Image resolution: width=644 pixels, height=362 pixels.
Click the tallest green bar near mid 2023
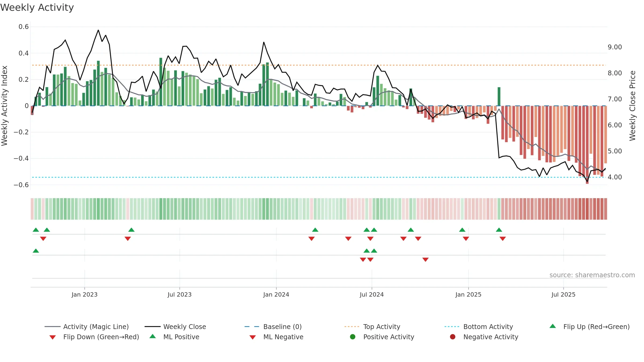click(x=161, y=82)
